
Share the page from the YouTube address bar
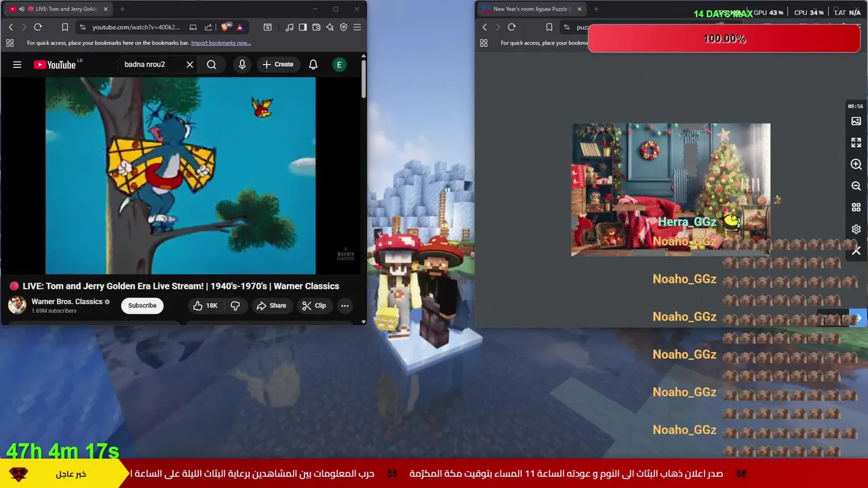(208, 27)
